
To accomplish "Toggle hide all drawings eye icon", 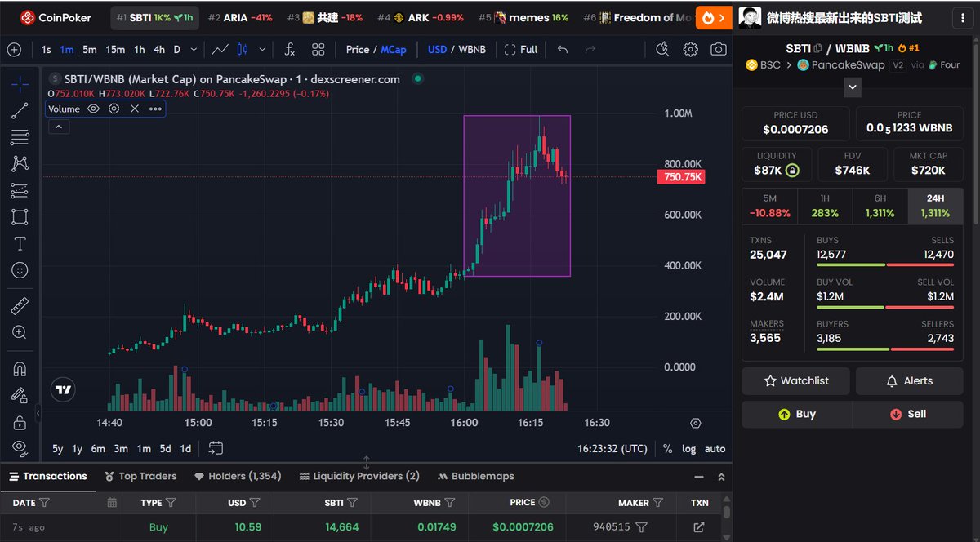I will (20, 447).
